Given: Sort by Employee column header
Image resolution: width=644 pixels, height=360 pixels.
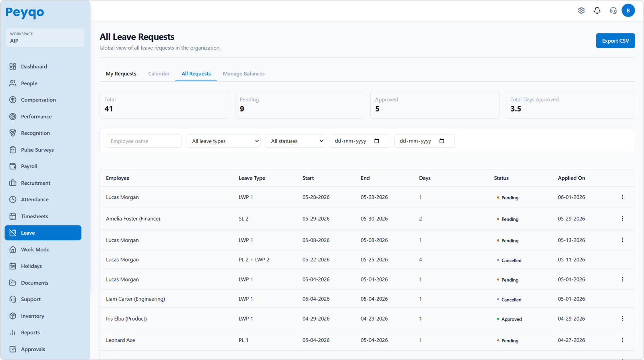Looking at the screenshot, I should tap(118, 178).
